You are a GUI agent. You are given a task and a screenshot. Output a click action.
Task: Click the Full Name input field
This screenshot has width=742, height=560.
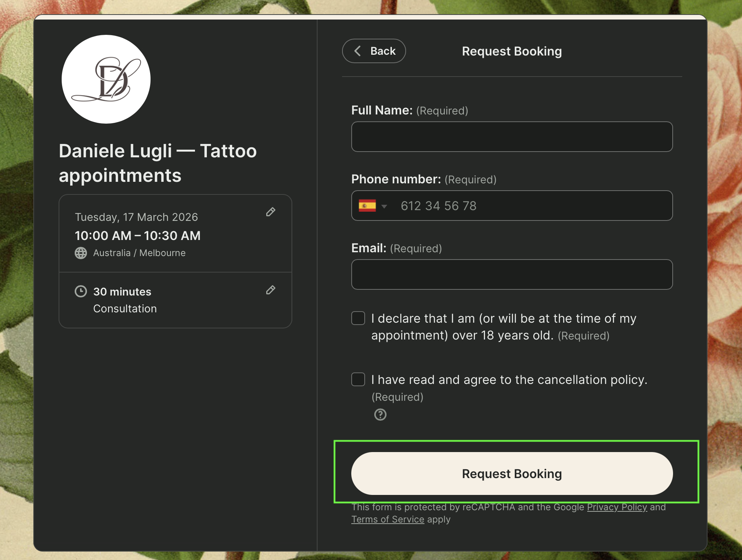(x=512, y=136)
